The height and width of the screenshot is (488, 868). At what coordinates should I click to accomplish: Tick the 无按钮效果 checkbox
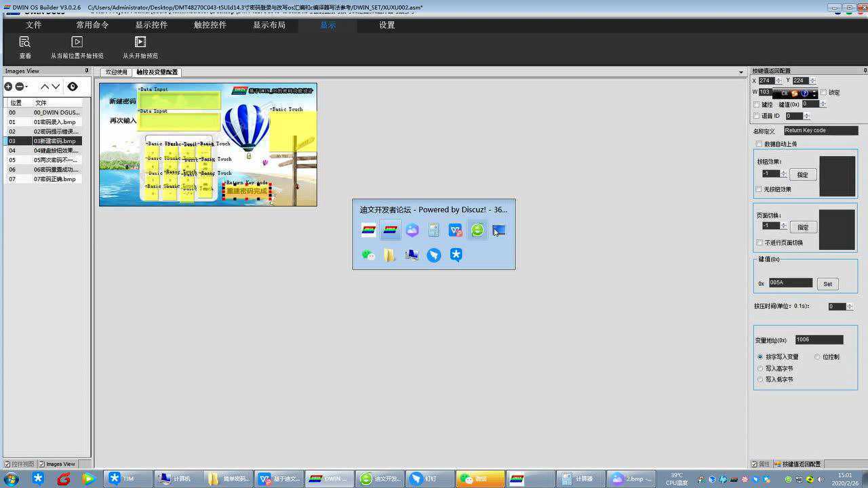coord(759,189)
